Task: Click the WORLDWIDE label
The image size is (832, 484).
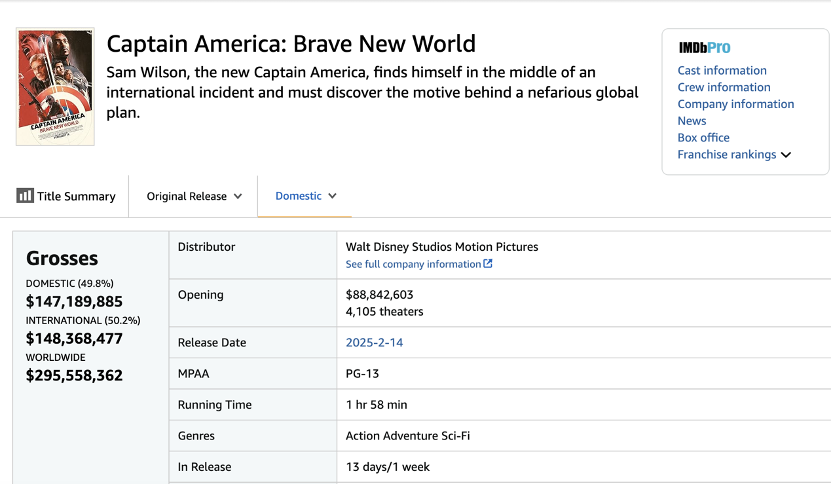Action: point(55,358)
